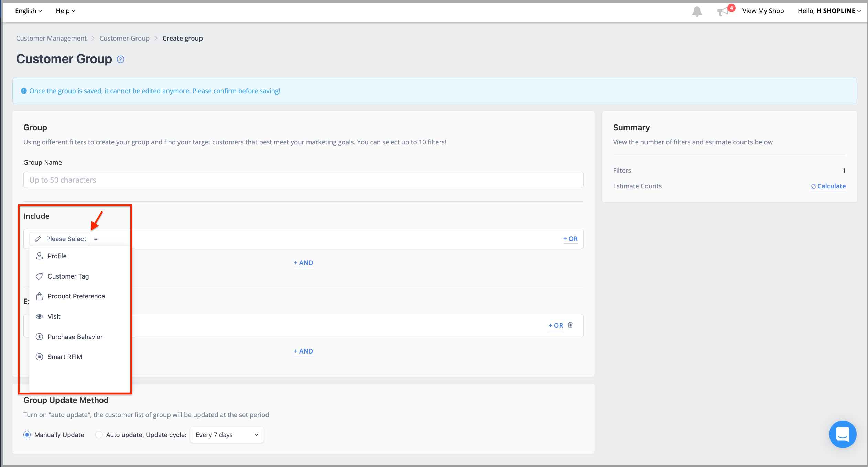The image size is (868, 467).
Task: Choose Customer Tag from the filter menu
Action: (x=79, y=276)
